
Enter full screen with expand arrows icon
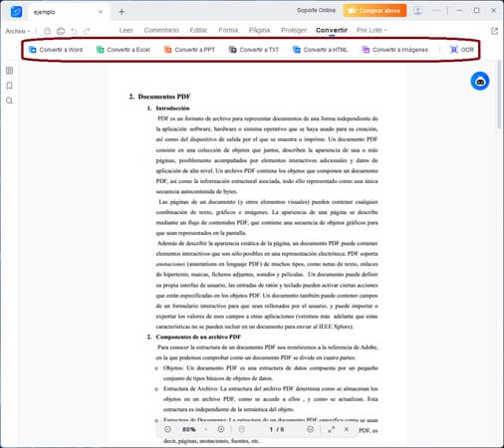(331, 429)
